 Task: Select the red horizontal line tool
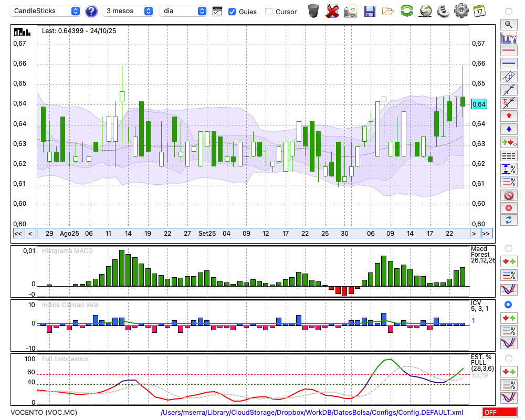[508, 51]
